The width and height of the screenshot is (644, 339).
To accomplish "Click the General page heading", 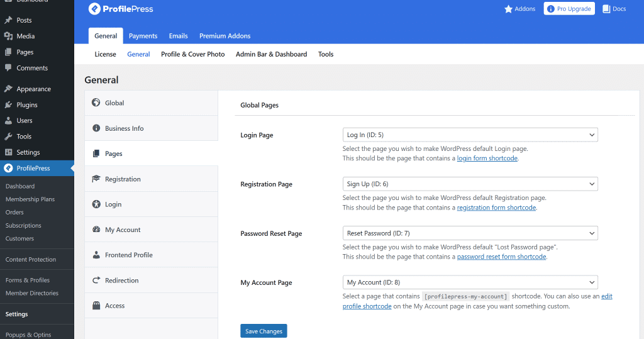I will (x=101, y=80).
